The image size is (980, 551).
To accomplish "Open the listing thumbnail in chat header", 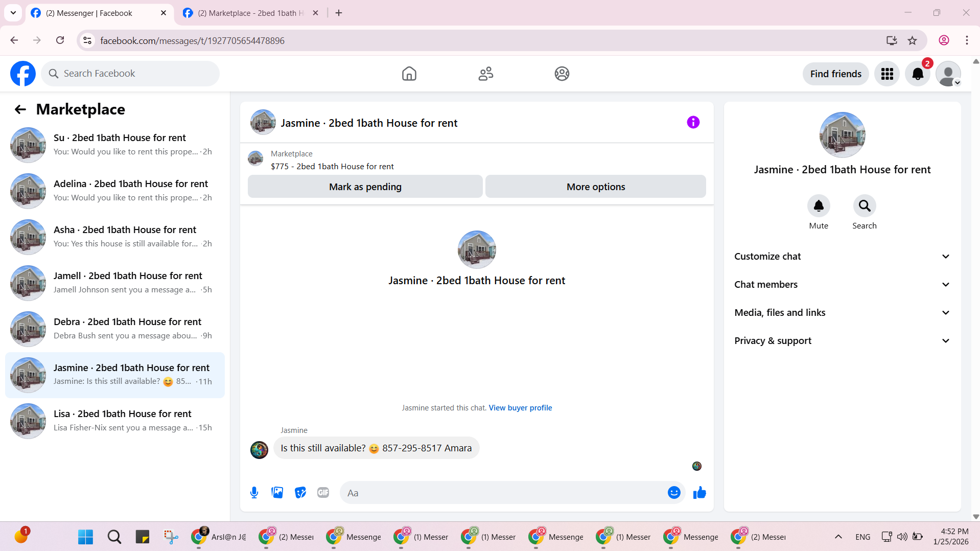I will pyautogui.click(x=263, y=122).
